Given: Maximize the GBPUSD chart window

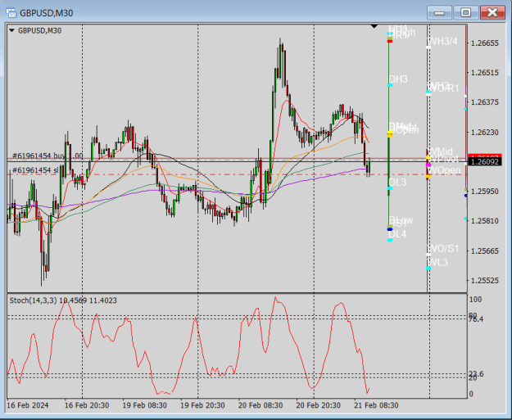Looking at the screenshot, I should 465,13.
